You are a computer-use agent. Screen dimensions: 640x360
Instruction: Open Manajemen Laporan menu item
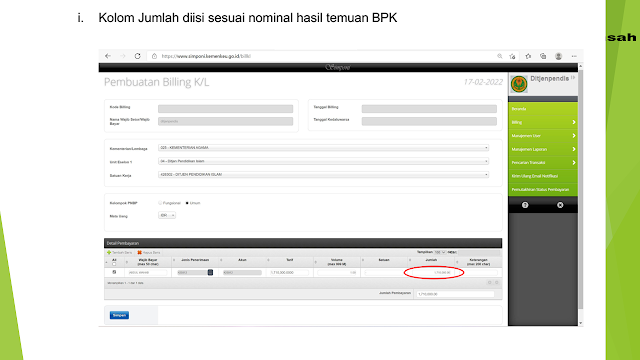tap(543, 149)
